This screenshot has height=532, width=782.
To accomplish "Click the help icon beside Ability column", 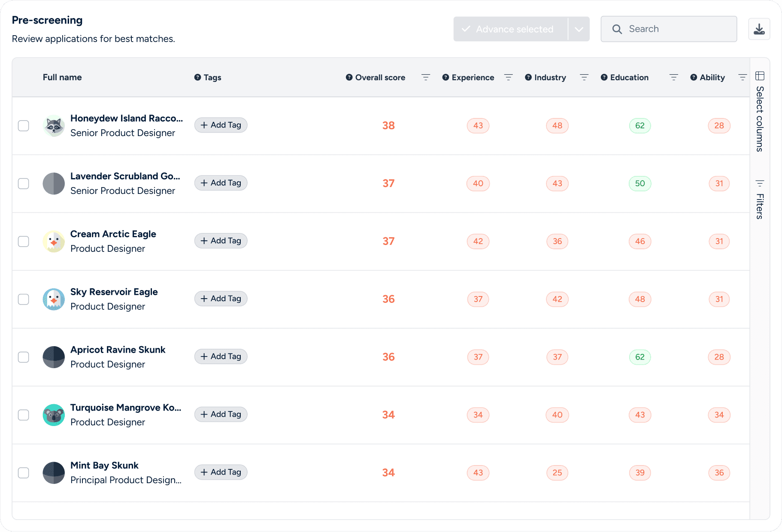I will point(693,77).
